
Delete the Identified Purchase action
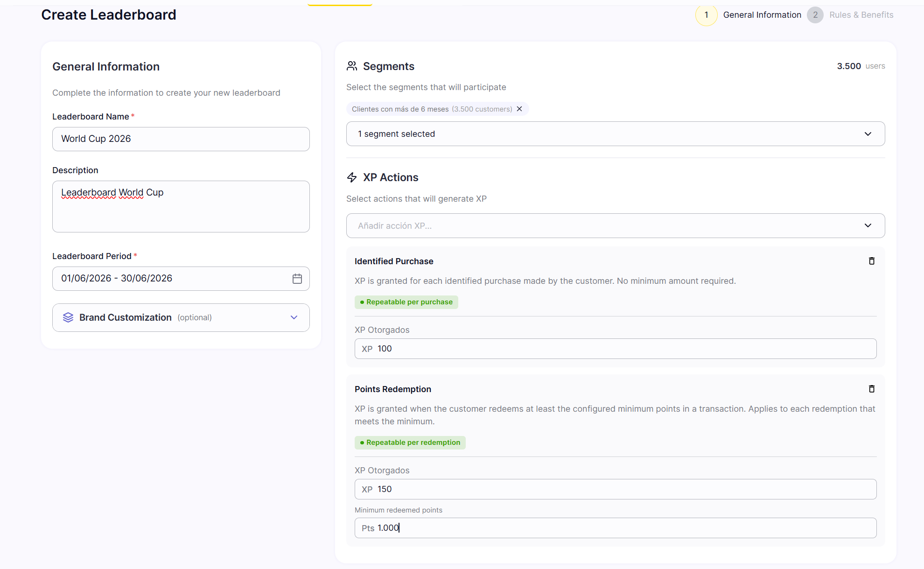(871, 261)
